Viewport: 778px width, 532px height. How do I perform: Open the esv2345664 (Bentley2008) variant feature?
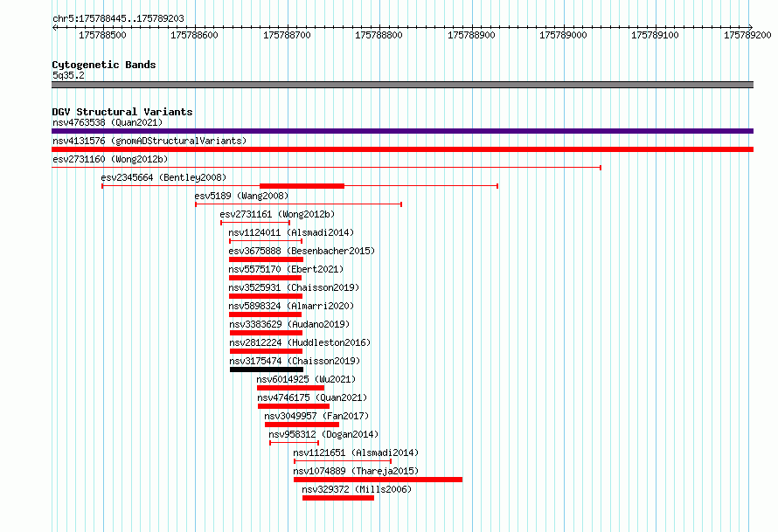[x=300, y=186]
